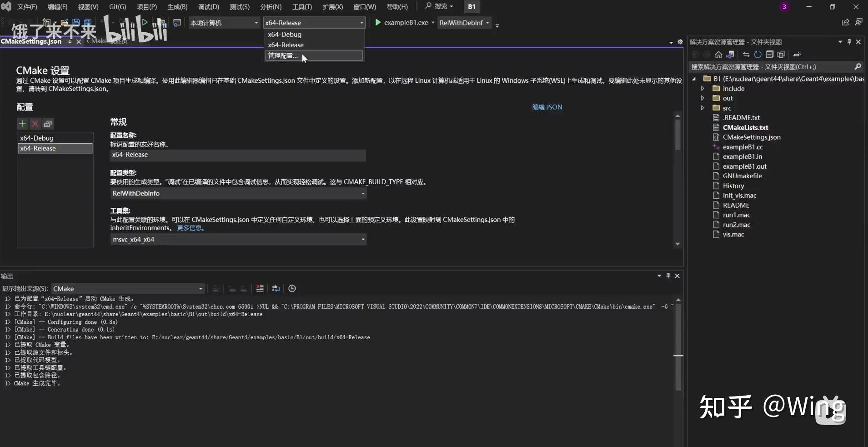Click the 编辑 JSON link
The image size is (868, 447).
pyautogui.click(x=547, y=107)
